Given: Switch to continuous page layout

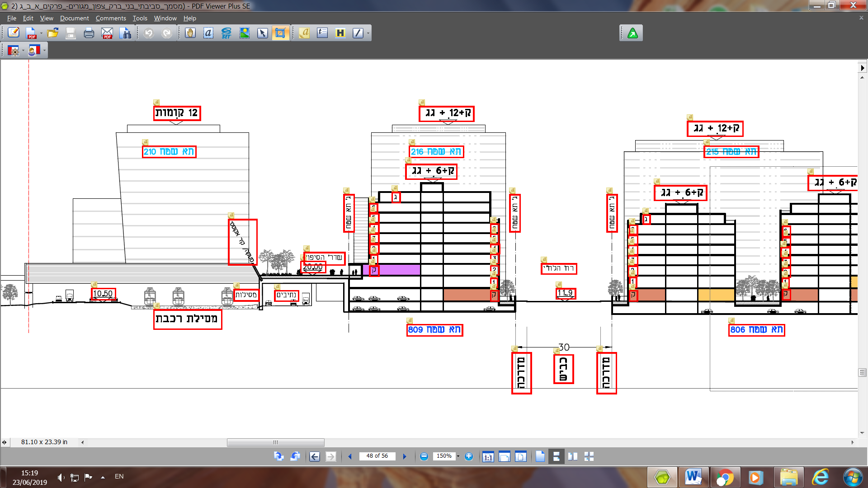Looking at the screenshot, I should pos(556,456).
